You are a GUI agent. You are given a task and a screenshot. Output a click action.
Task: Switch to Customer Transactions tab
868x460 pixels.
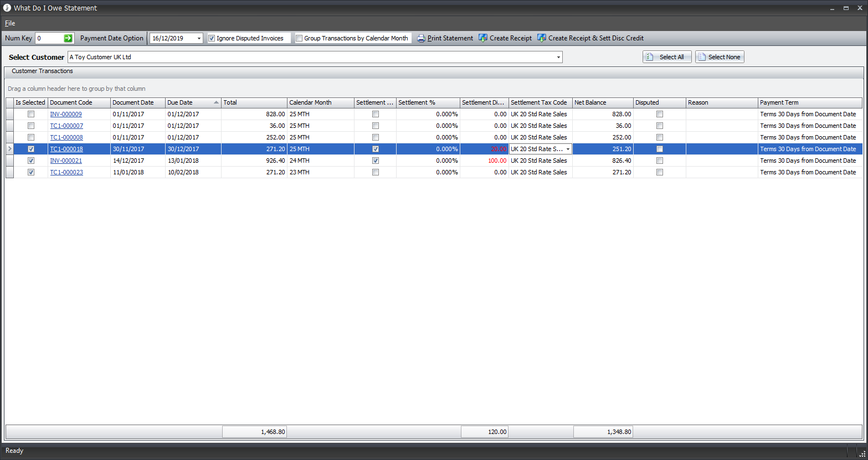42,71
